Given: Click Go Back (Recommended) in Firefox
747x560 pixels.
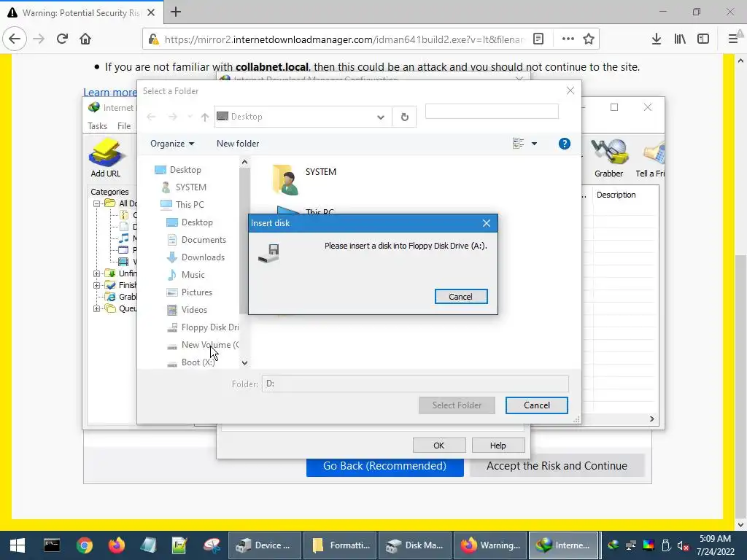Looking at the screenshot, I should click(385, 466).
